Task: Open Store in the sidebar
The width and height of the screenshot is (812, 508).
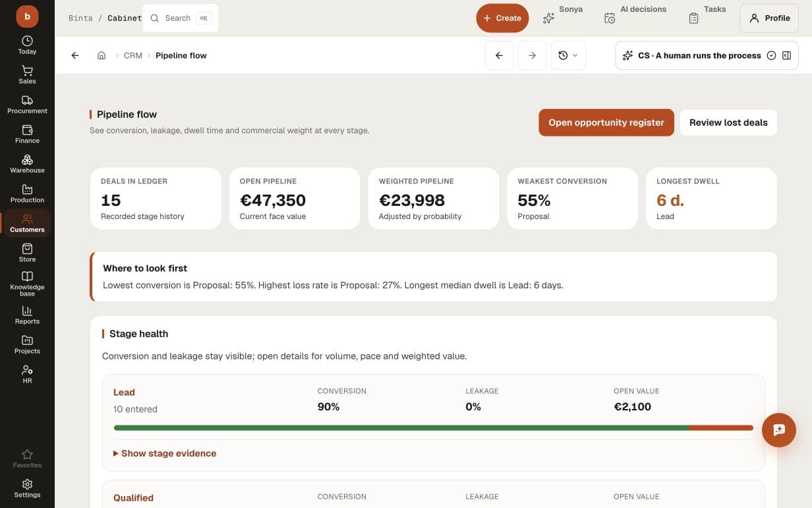Action: click(27, 253)
